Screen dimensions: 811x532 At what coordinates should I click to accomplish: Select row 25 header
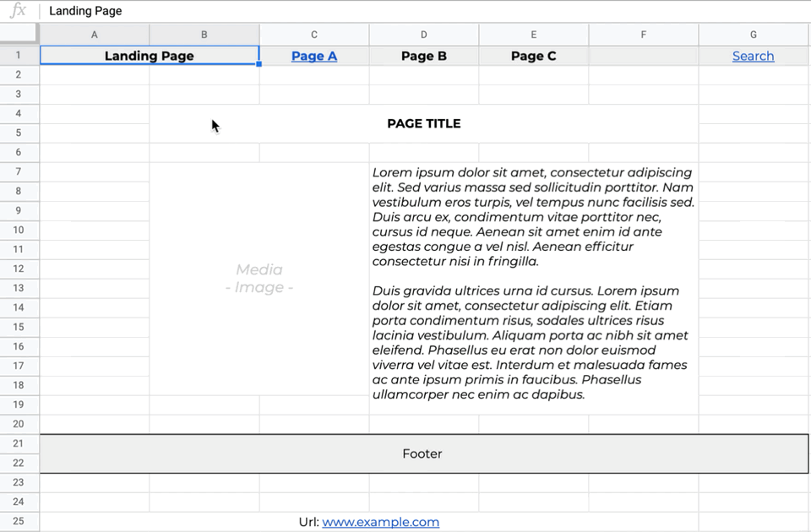tap(19, 521)
